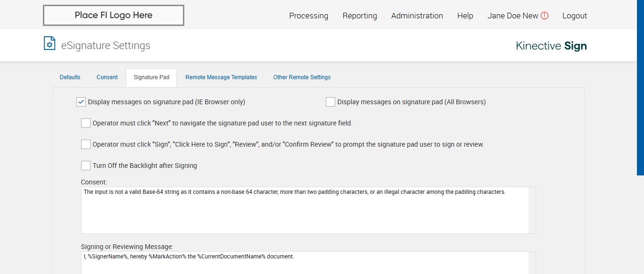Open the Consent tab

tap(107, 77)
